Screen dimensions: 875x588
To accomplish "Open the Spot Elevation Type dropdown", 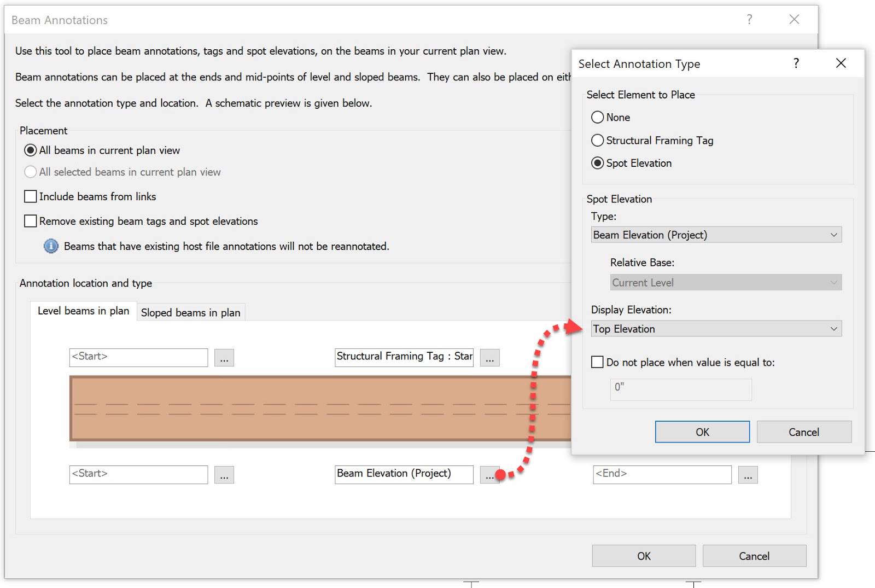I will 835,235.
